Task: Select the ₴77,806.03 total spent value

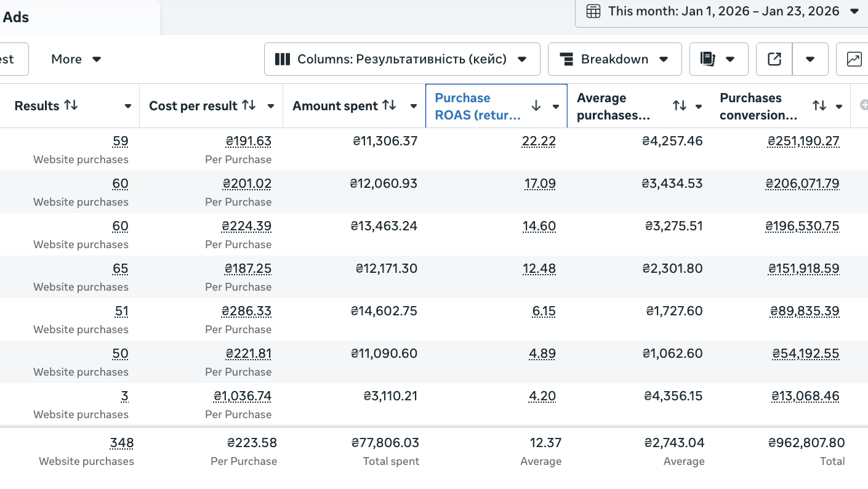Action: [385, 443]
